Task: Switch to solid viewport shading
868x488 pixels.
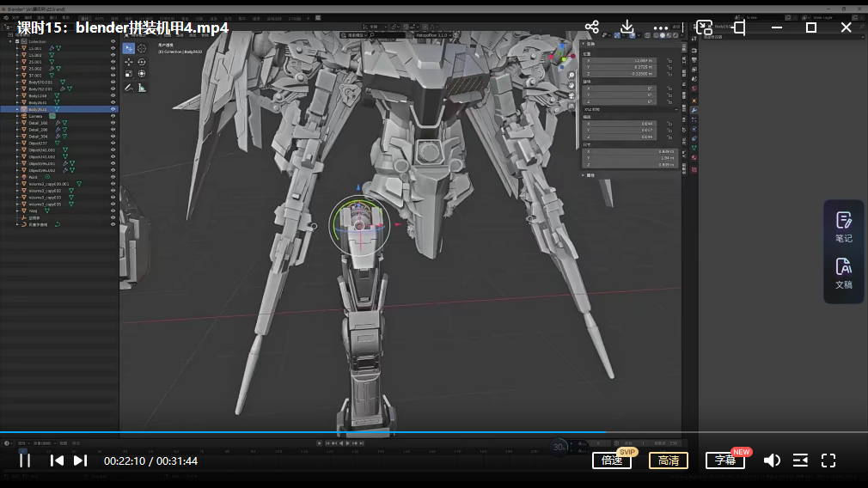Action: (x=662, y=35)
